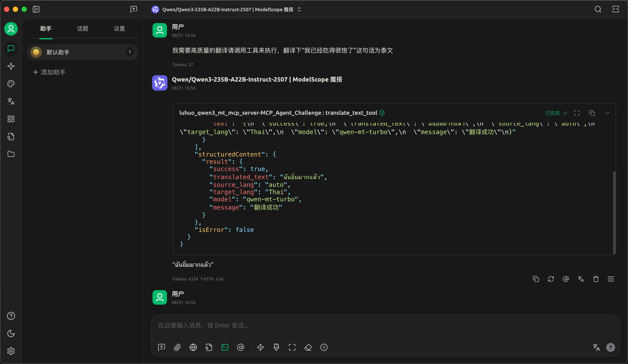628x364 pixels.
Task: Click the first user message text
Action: (283, 51)
